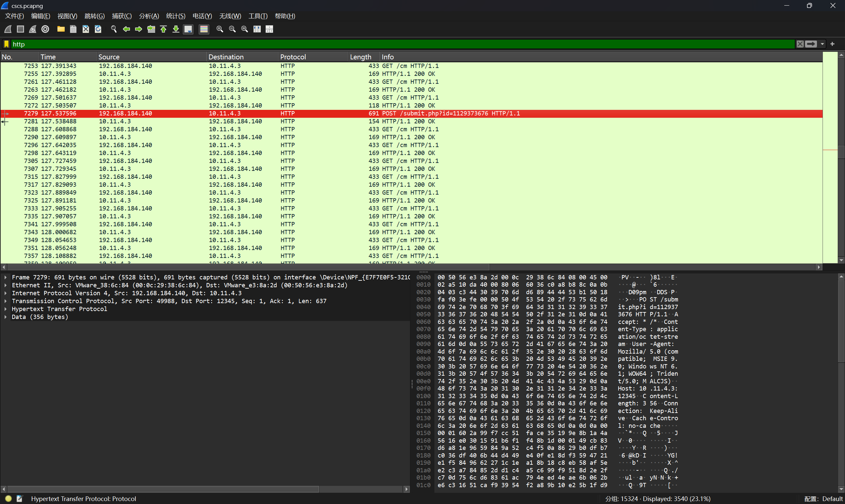Sort packets by Time column header
The height and width of the screenshot is (504, 845).
(x=68, y=57)
